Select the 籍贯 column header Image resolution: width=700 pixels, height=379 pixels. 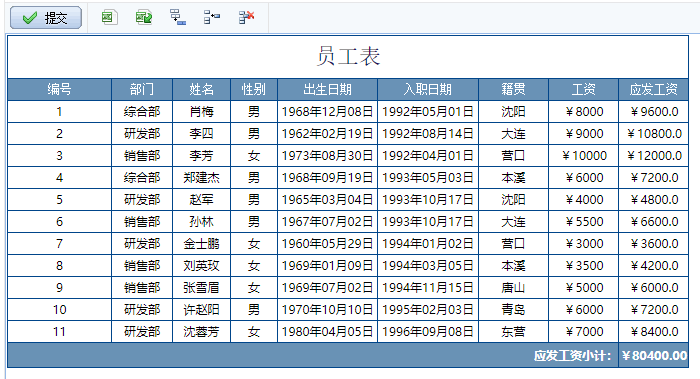(x=513, y=90)
